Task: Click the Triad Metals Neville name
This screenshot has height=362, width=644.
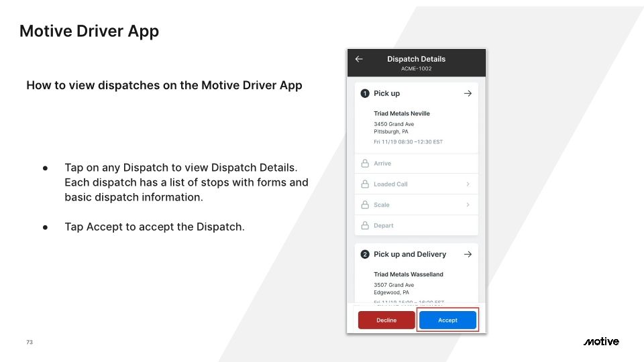Action: [402, 114]
